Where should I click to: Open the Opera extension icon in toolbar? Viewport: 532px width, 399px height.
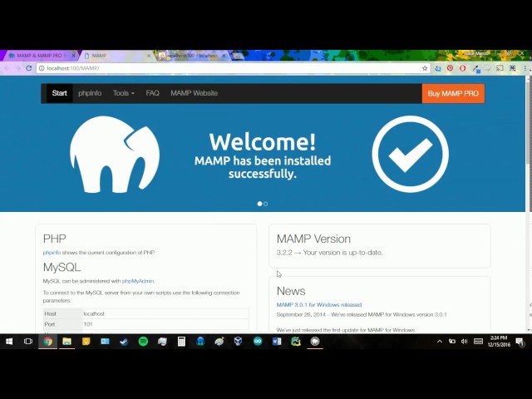coord(462,68)
